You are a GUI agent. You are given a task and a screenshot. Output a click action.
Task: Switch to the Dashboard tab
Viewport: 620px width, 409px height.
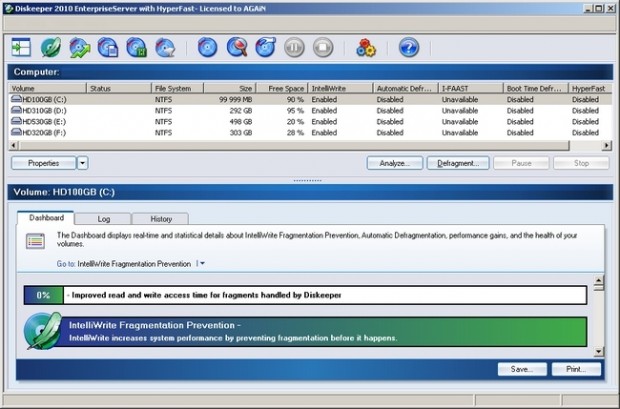[46, 218]
